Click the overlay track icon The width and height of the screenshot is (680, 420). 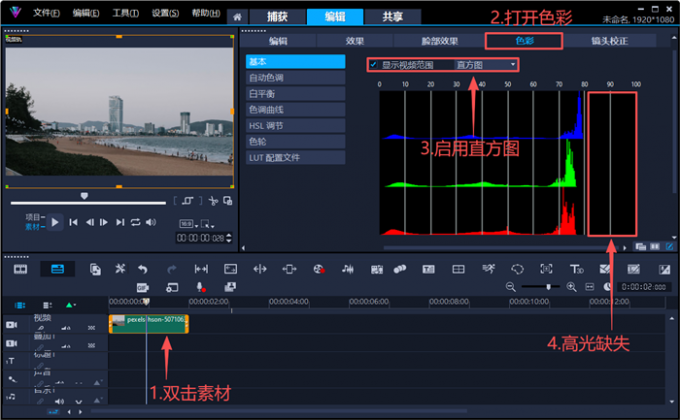coord(12,343)
